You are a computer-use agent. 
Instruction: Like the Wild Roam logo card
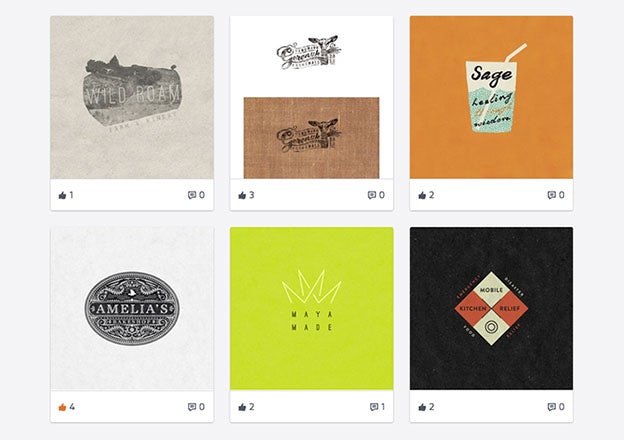click(62, 195)
